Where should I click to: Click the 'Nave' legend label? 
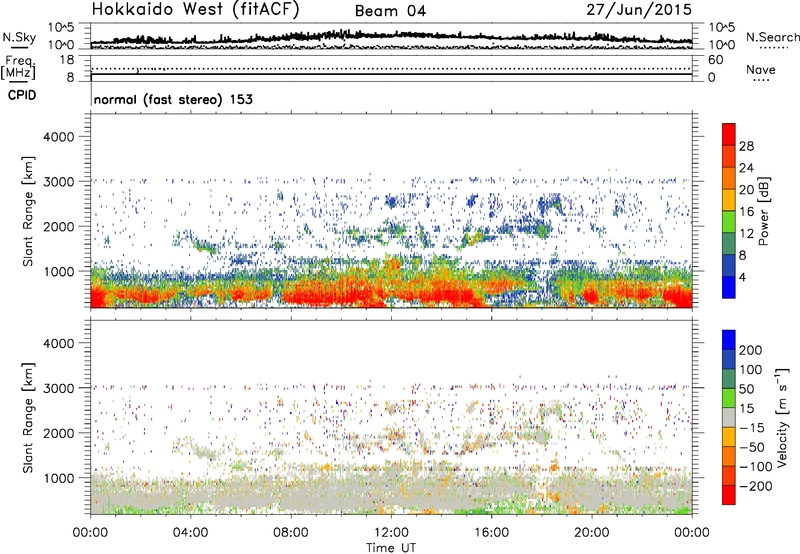(x=761, y=69)
